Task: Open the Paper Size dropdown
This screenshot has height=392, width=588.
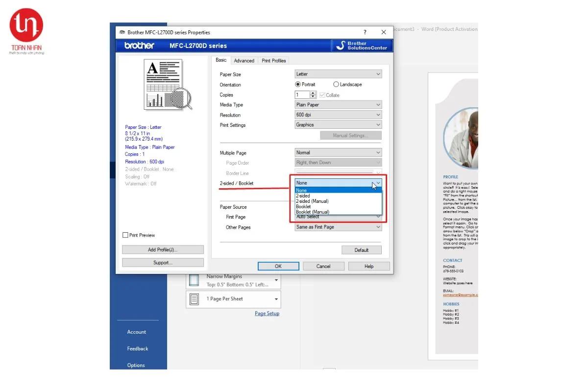Action: (338, 74)
